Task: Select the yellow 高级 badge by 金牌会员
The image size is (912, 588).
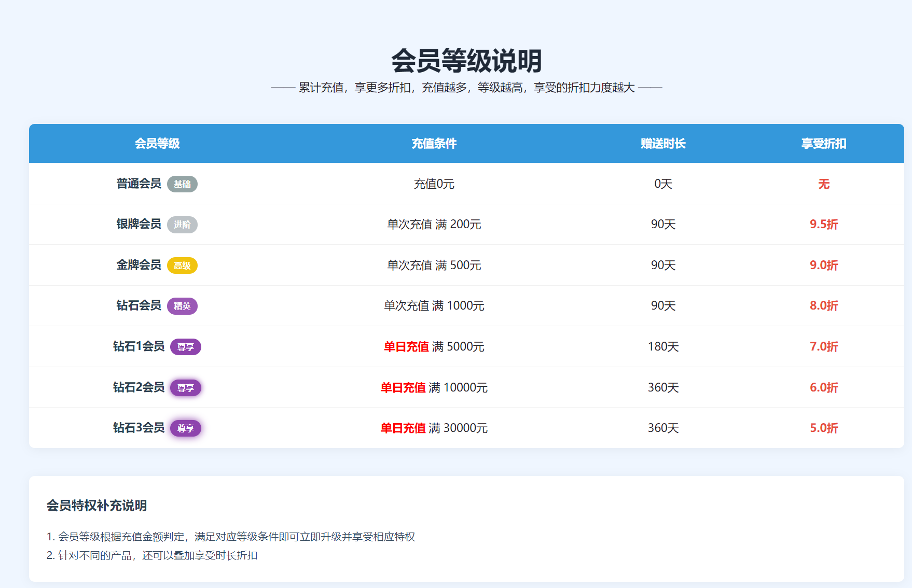Action: click(182, 265)
